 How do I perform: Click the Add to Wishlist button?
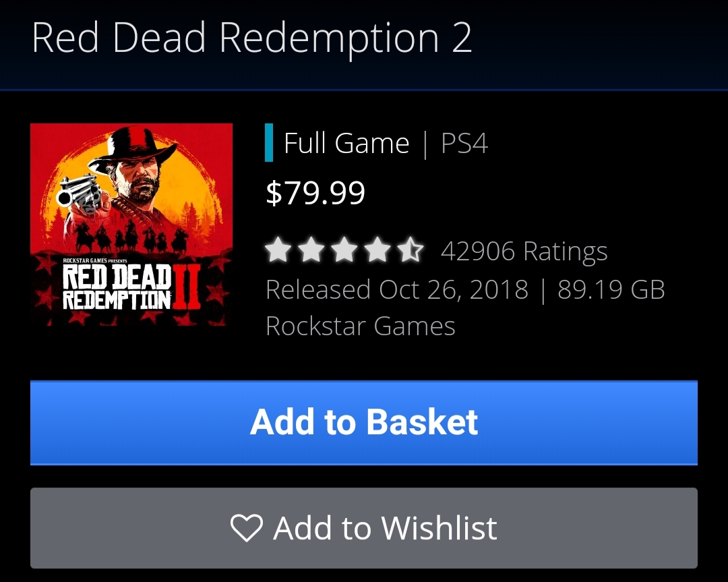363,528
